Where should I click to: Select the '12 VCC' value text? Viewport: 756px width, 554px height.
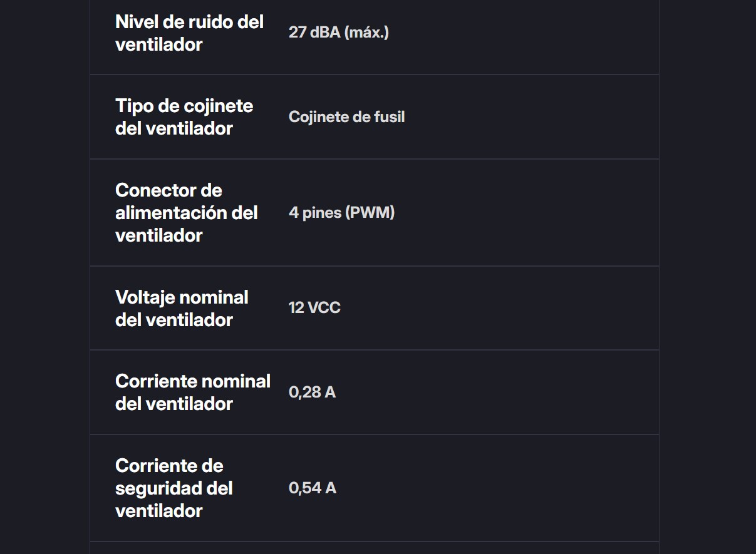(314, 308)
